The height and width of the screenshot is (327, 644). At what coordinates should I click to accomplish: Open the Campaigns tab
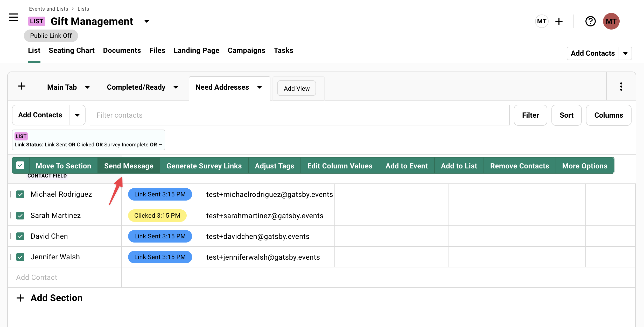click(x=246, y=51)
